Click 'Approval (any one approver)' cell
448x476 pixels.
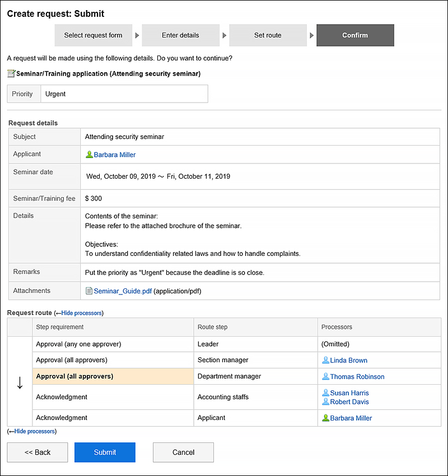click(113, 344)
